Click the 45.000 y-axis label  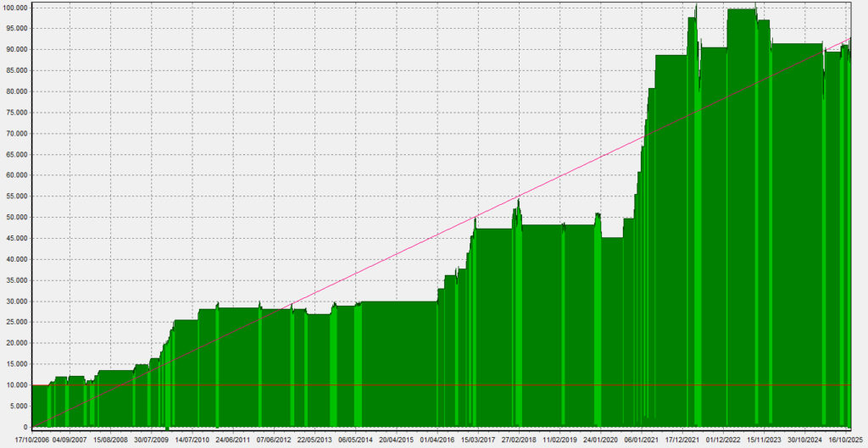pyautogui.click(x=15, y=238)
